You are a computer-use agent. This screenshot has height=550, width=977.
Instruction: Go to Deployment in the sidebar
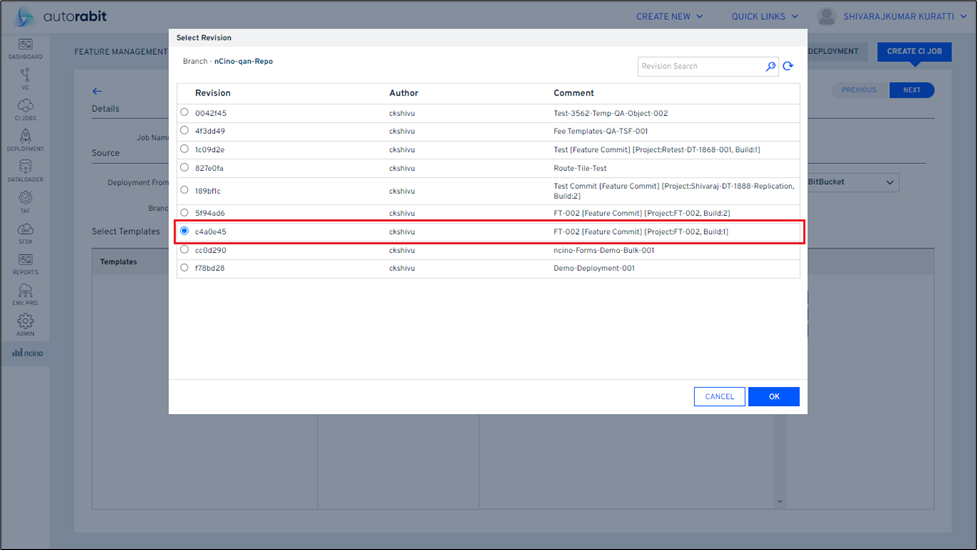click(x=25, y=139)
